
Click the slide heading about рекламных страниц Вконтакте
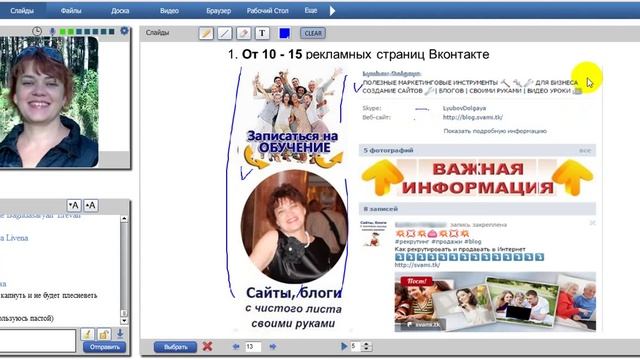pos(358,54)
